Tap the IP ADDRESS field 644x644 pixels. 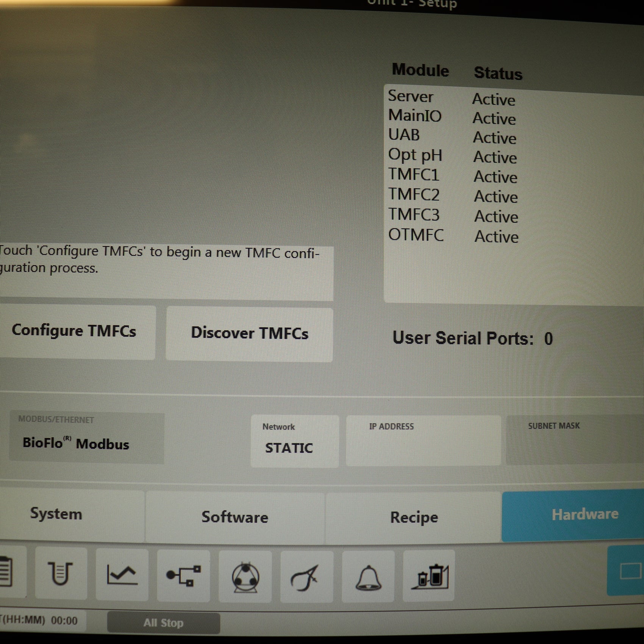[x=423, y=441]
